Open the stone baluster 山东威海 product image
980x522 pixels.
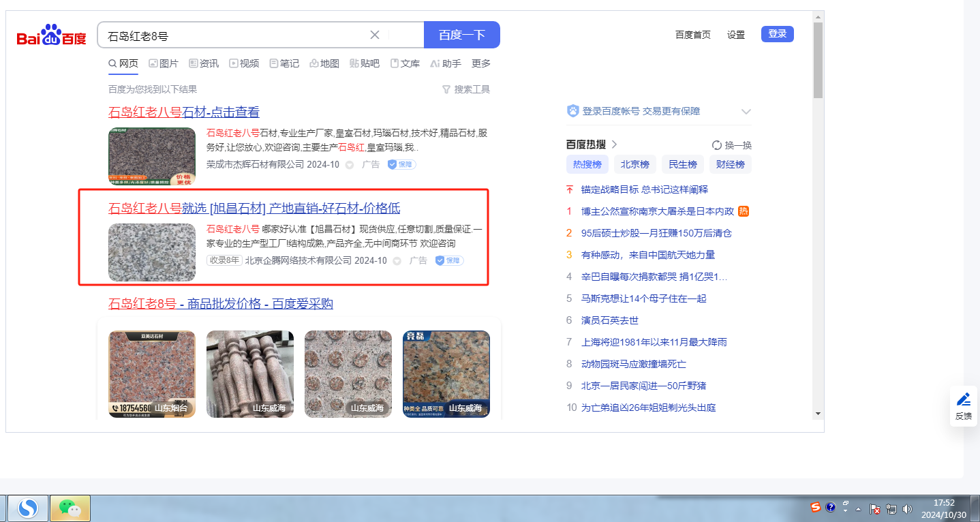(x=250, y=374)
